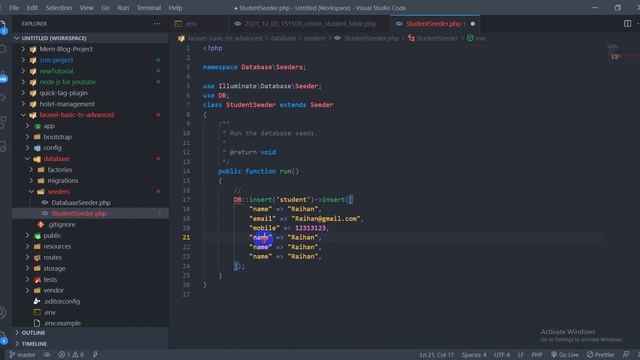Click the sync changes status icon
The width and height of the screenshot is (640, 360).
[x=47, y=355]
